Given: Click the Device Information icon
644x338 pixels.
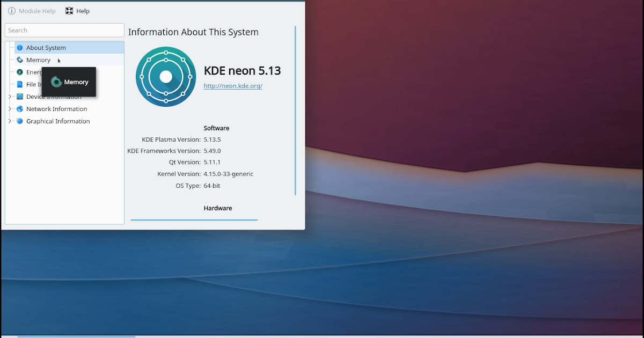Looking at the screenshot, I should tap(20, 97).
